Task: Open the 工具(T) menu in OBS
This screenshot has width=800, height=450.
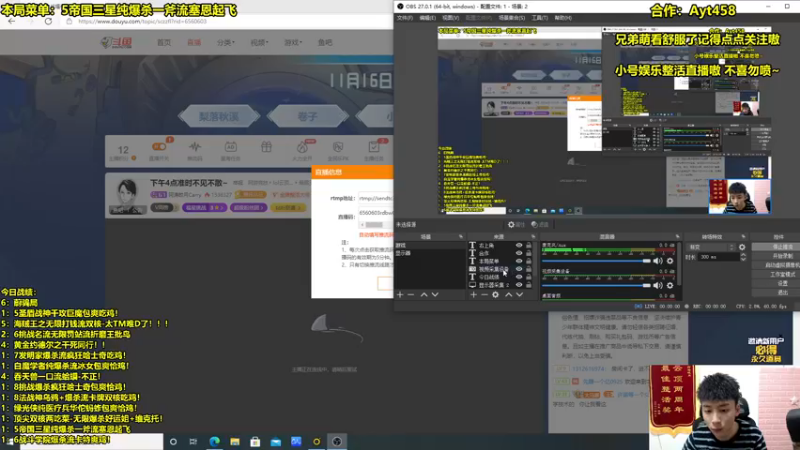Action: tap(539, 18)
